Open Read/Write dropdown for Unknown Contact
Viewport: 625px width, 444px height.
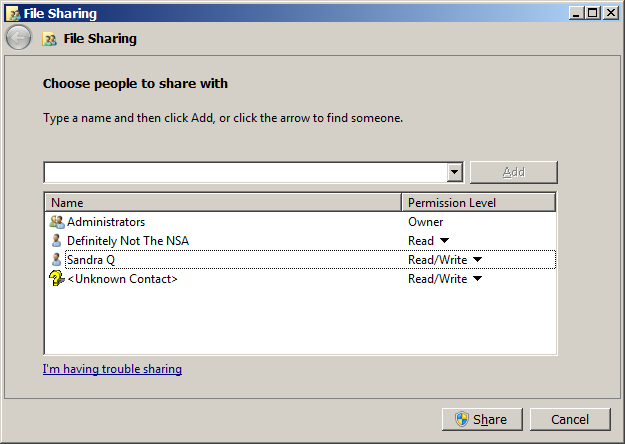[478, 279]
